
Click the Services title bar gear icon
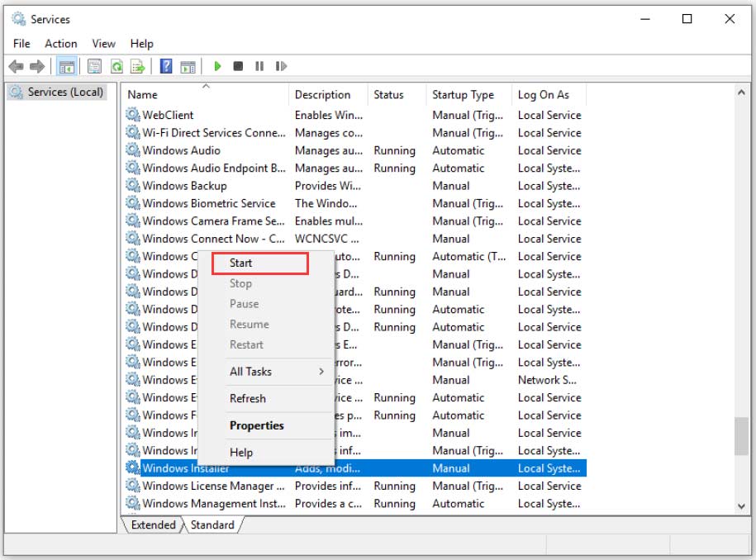coord(19,19)
